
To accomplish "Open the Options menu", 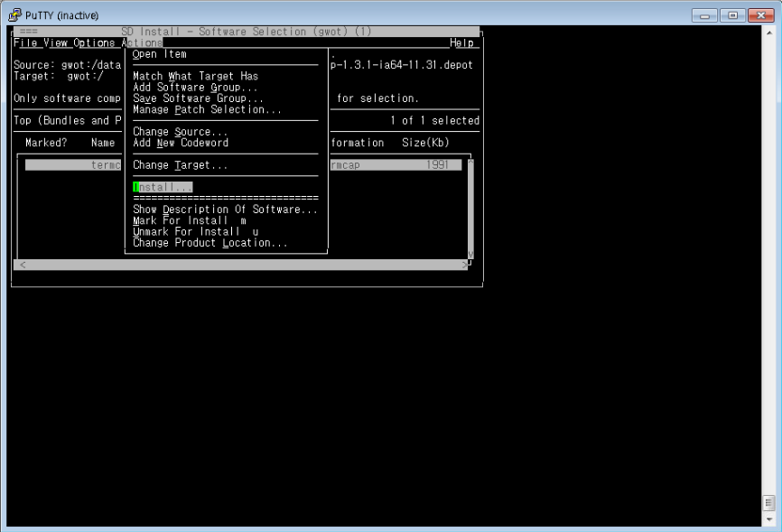I will pyautogui.click(x=94, y=43).
